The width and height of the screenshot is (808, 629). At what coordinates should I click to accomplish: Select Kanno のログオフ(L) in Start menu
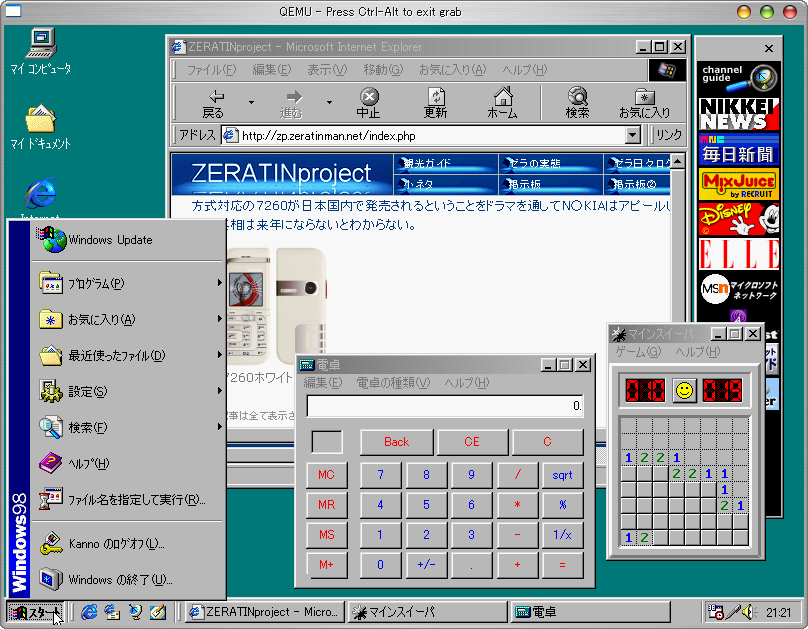coord(129,544)
